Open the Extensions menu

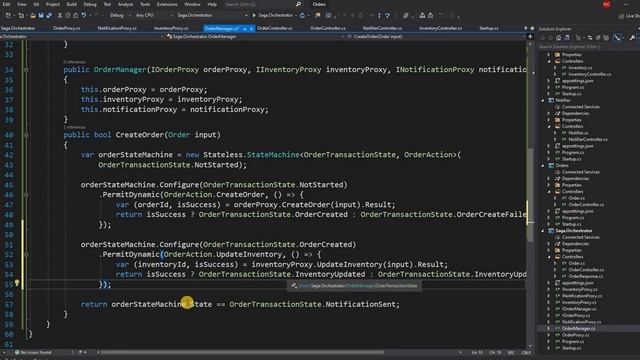(x=167, y=4)
